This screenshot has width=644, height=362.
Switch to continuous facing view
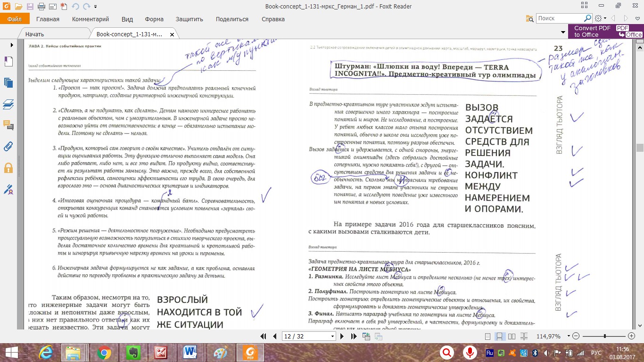[x=523, y=336]
